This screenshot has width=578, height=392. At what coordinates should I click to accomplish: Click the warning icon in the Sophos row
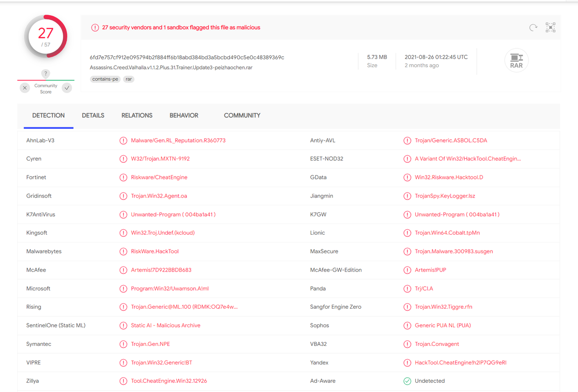click(x=407, y=326)
